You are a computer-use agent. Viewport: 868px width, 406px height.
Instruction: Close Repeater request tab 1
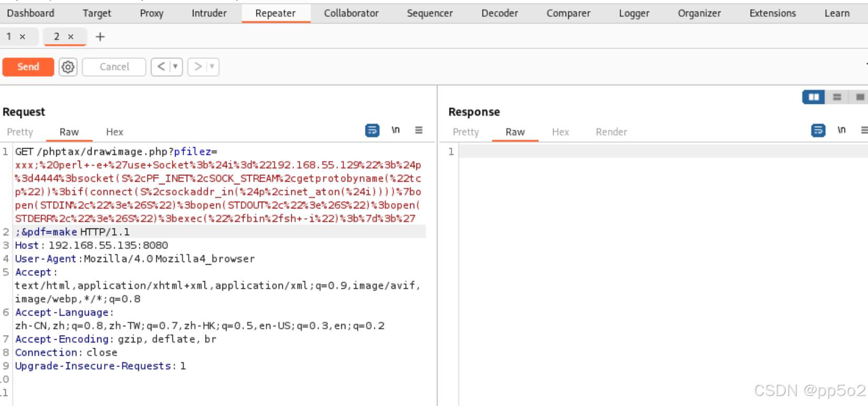[23, 37]
